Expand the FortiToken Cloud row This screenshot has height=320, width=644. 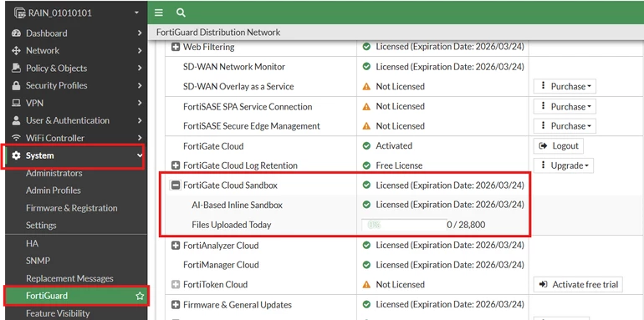click(x=176, y=284)
